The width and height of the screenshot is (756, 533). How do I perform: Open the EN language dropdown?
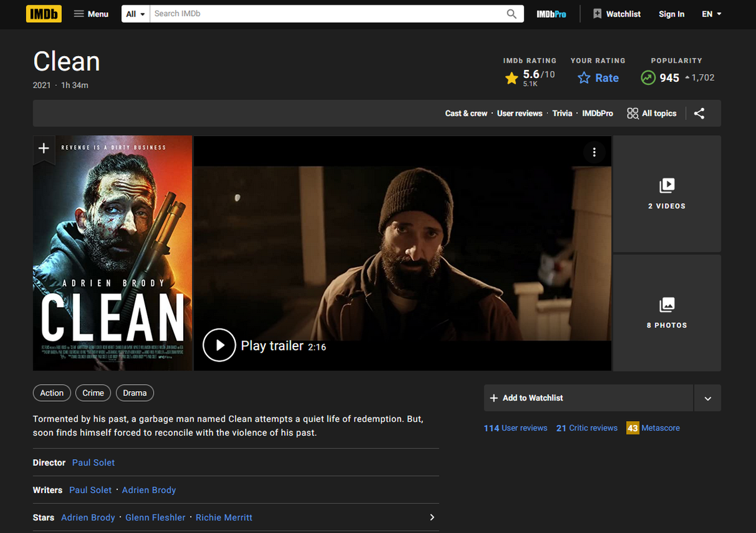tap(711, 14)
